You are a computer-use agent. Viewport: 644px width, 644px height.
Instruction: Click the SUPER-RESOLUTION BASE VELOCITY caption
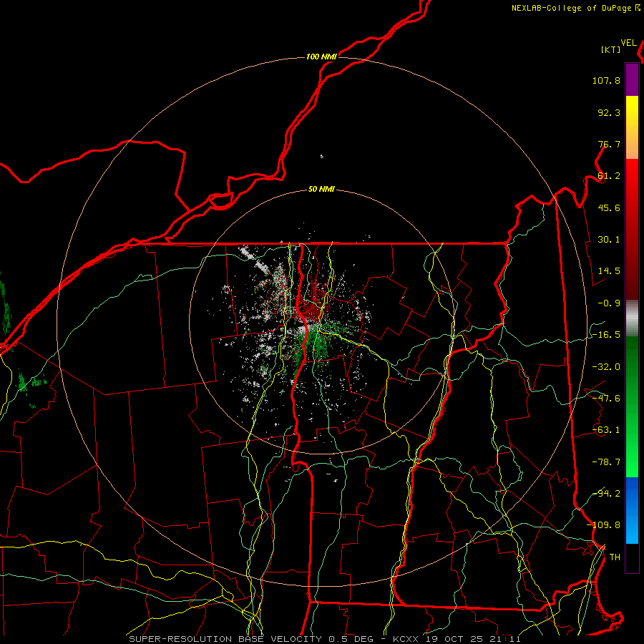[225, 639]
